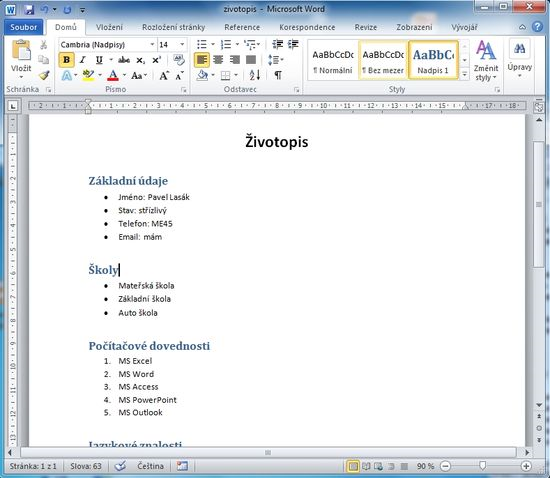
Task: Switch to Print Layout view
Action: point(353,466)
